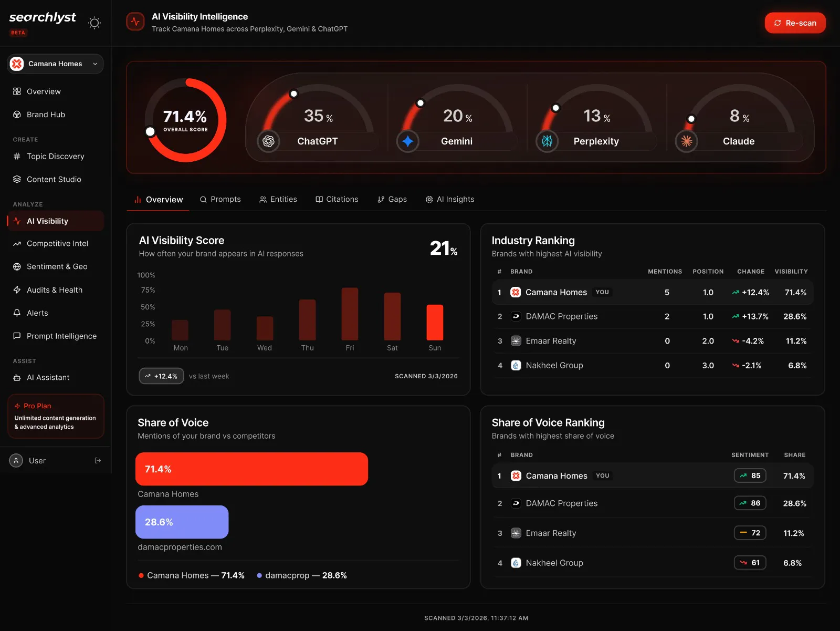Click the searchlyst logo

43,17
